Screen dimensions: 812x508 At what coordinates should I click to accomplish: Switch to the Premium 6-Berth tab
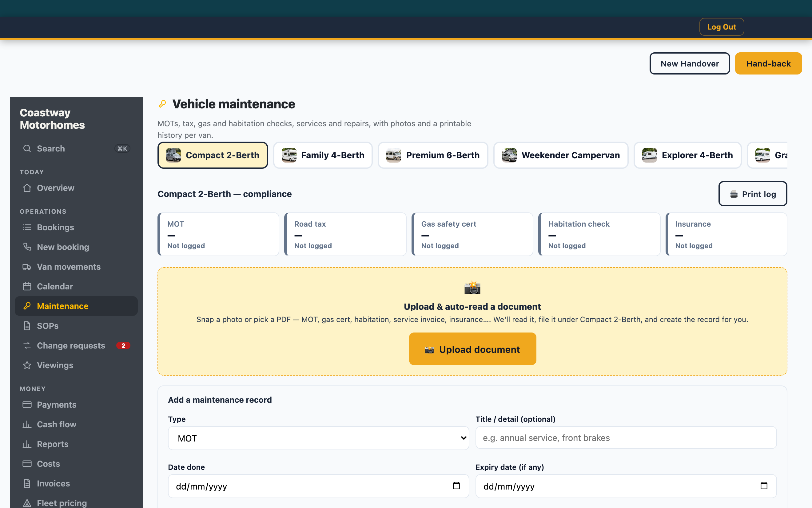[433, 155]
